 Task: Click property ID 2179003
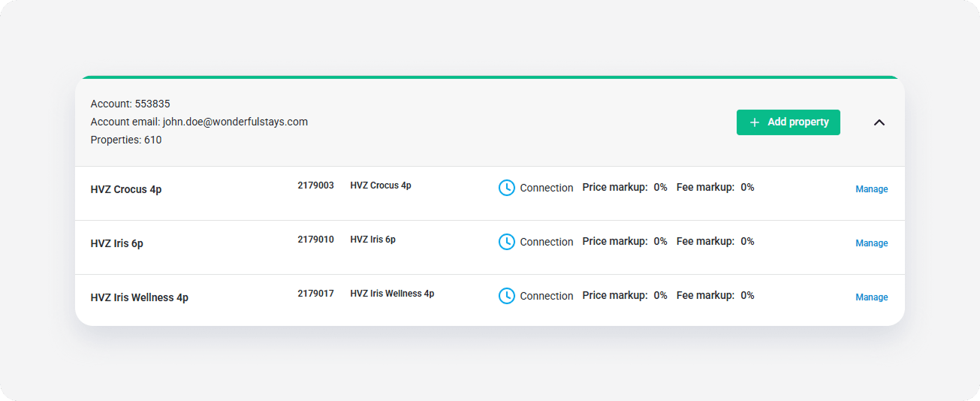click(x=315, y=185)
